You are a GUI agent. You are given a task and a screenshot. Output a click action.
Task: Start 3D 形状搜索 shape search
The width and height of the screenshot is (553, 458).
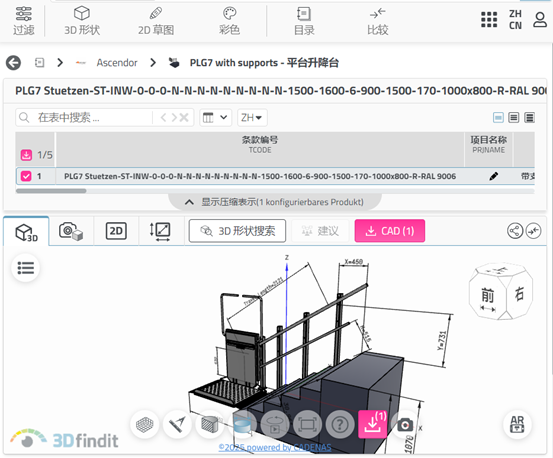click(237, 231)
